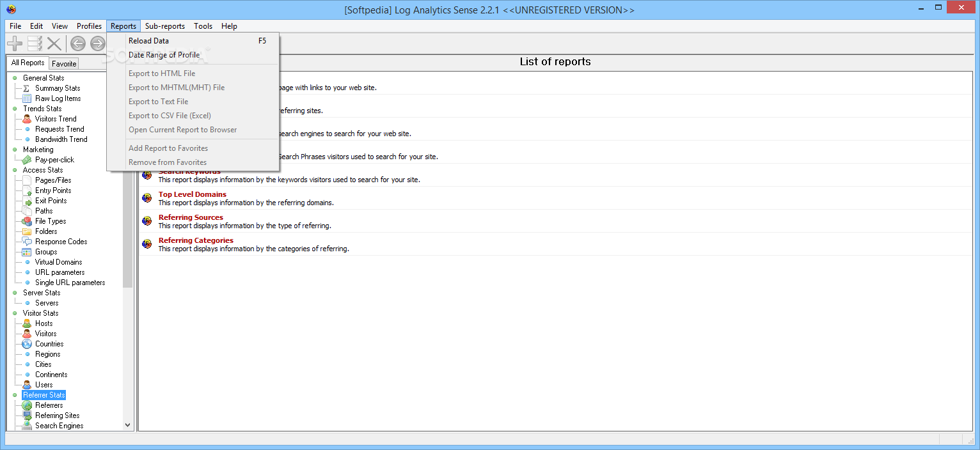This screenshot has width=980, height=450.
Task: Select Cities in tree
Action: click(43, 364)
